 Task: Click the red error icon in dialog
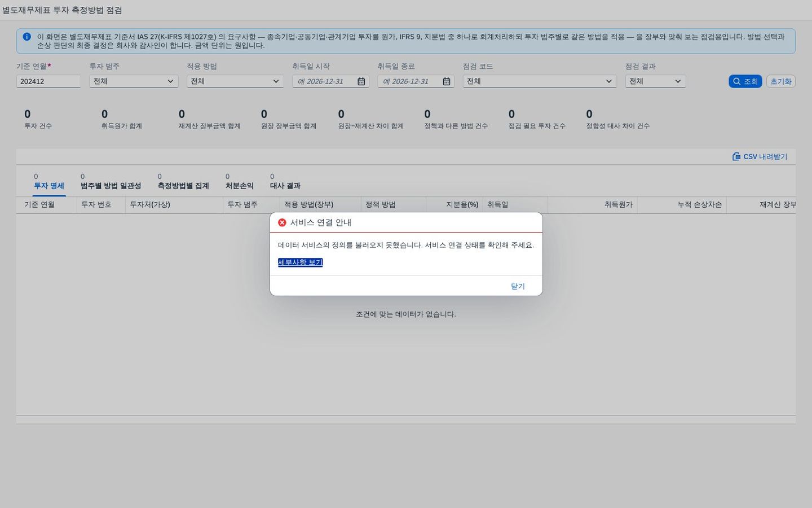(x=282, y=222)
